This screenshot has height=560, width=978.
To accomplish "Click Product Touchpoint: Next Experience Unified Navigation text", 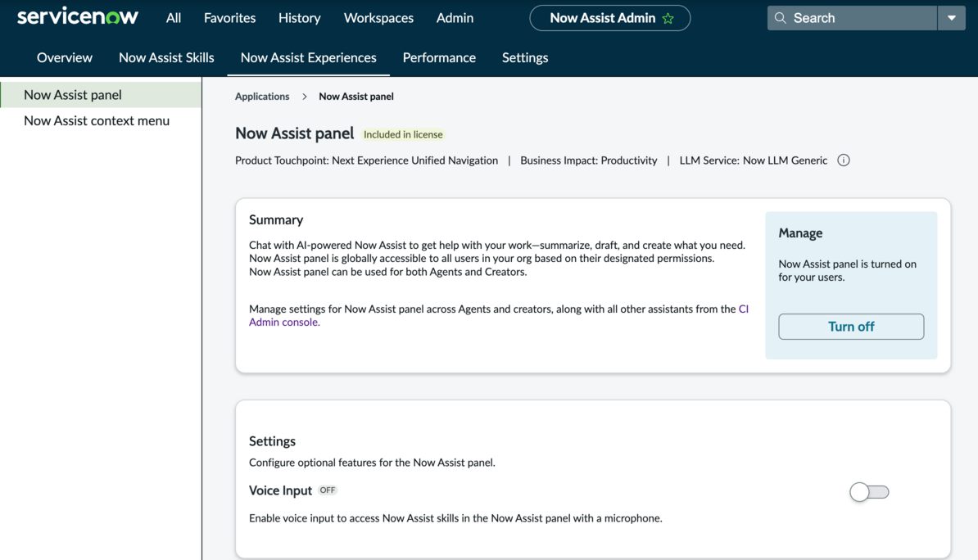I will [366, 160].
